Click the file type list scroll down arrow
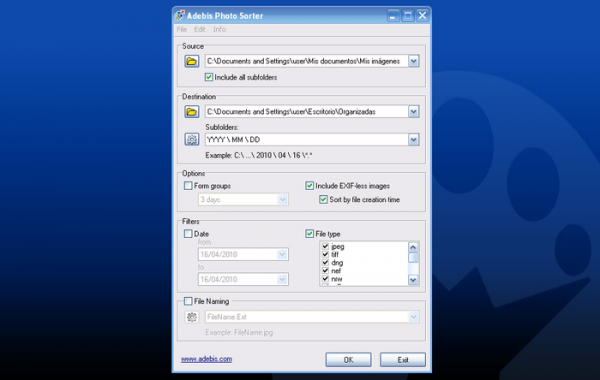This screenshot has height=380, width=600. click(413, 280)
